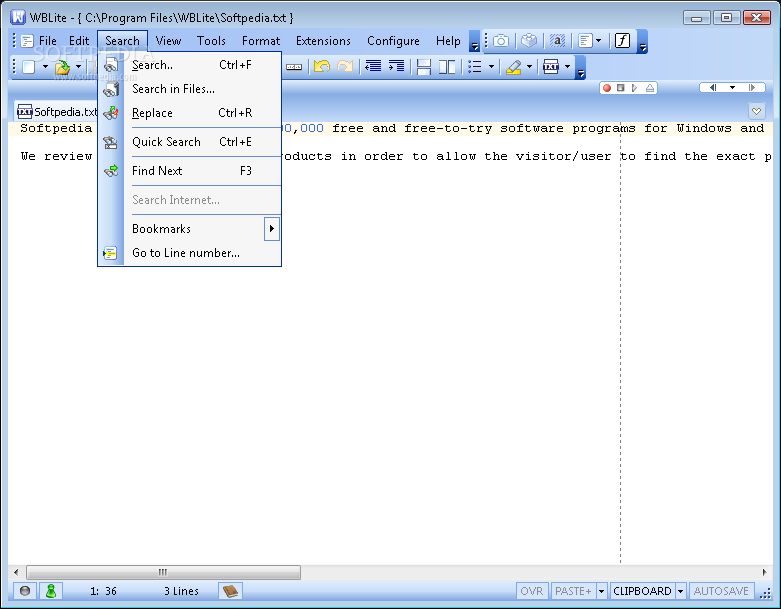The image size is (781, 609).
Task: Open the document list dropdown between nav arrows
Action: 732,88
